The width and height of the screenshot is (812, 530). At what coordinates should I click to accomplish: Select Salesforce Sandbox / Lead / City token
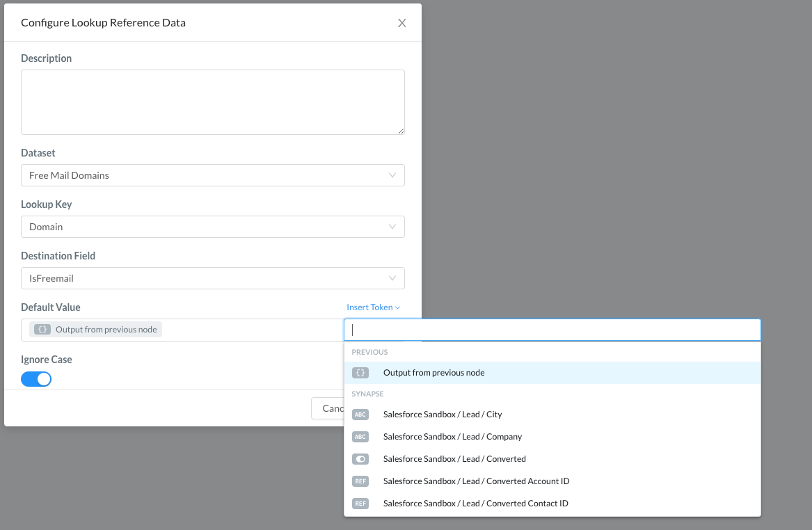click(x=552, y=415)
